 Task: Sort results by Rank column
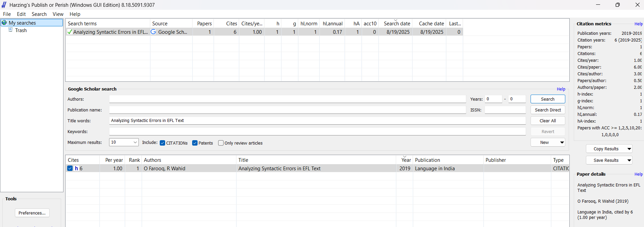point(133,160)
